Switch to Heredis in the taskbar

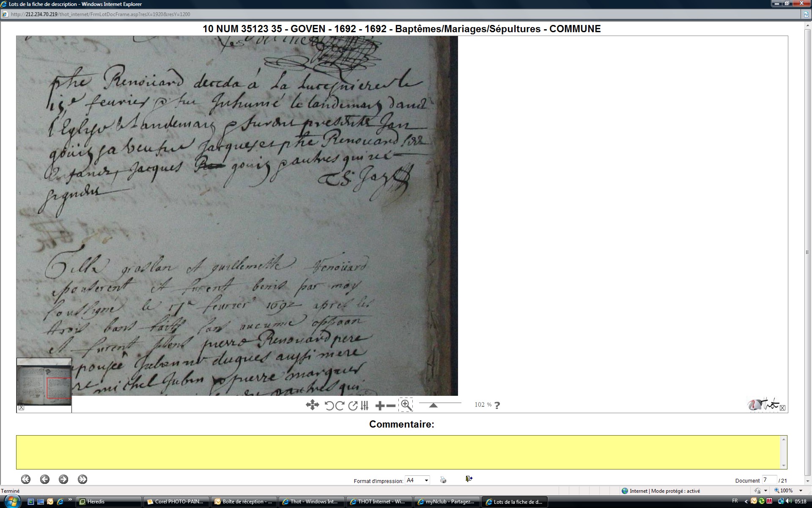tap(108, 502)
